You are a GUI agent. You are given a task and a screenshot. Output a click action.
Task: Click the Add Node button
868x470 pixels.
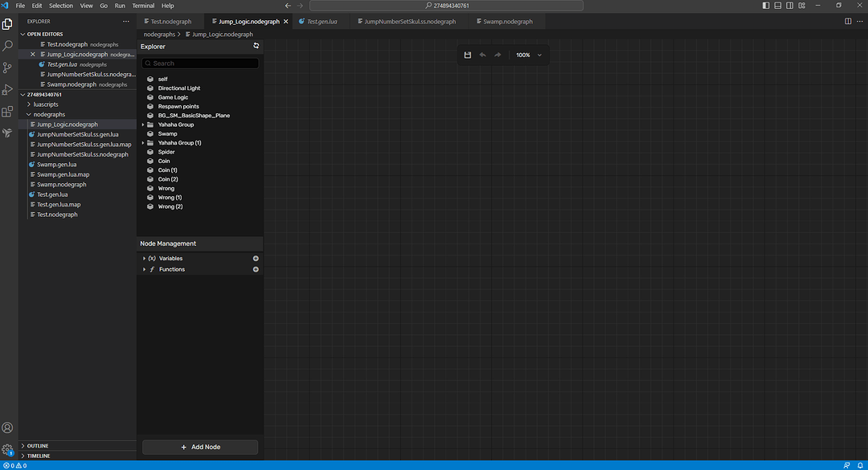click(200, 447)
